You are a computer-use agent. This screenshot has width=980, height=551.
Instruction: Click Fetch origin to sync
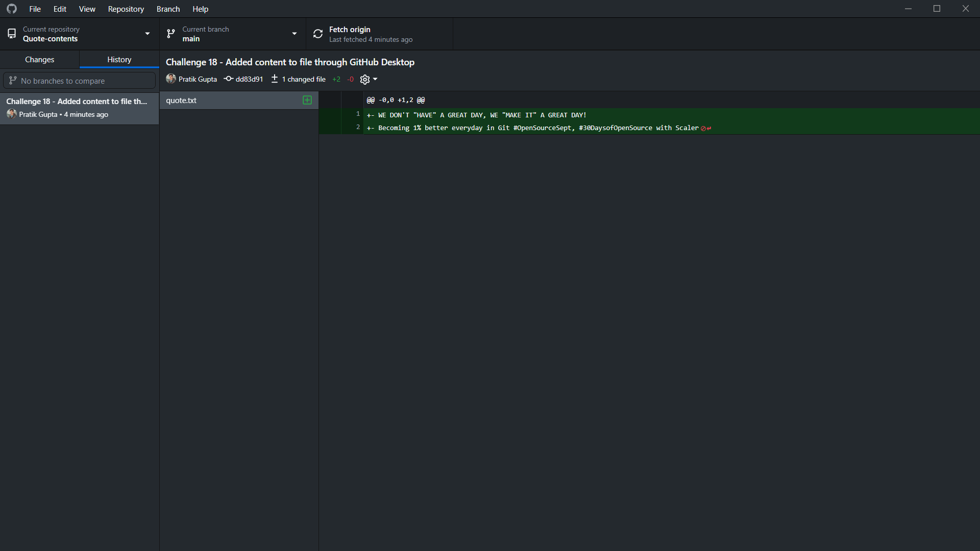(x=350, y=34)
